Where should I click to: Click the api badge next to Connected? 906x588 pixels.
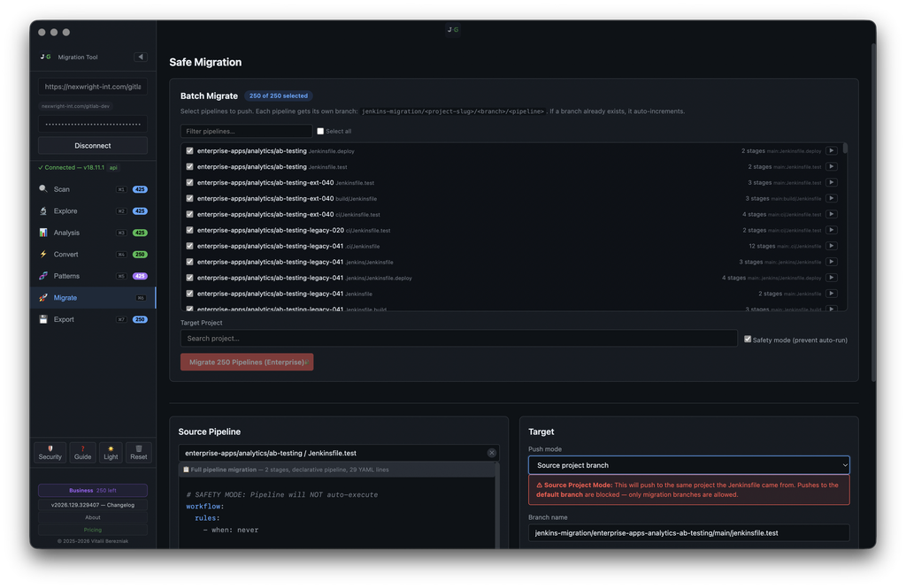[x=114, y=167]
